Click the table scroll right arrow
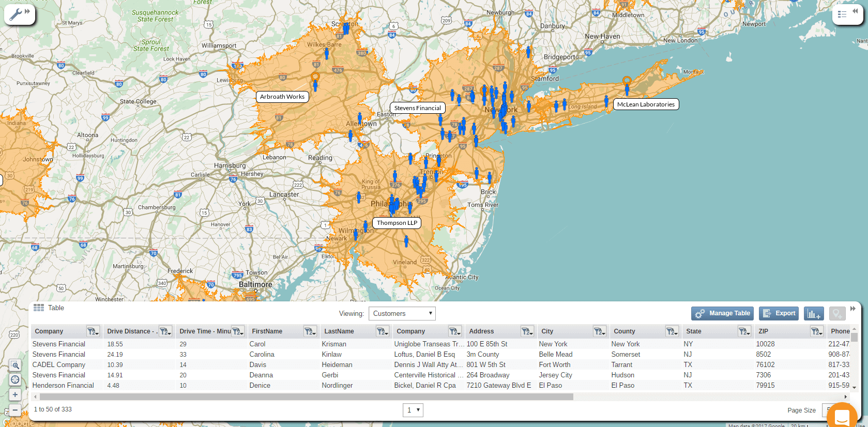Image resolution: width=868 pixels, height=427 pixels. (x=845, y=396)
